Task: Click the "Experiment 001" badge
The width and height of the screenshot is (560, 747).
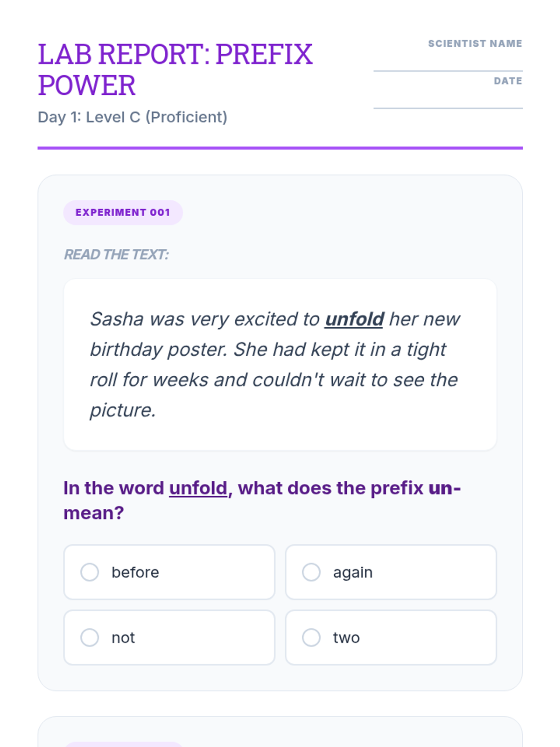Action: (123, 212)
